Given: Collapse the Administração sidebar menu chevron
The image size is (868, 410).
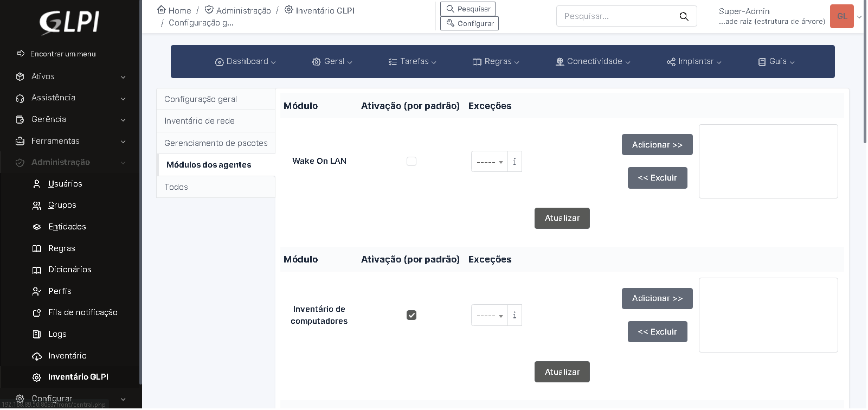Looking at the screenshot, I should (123, 163).
